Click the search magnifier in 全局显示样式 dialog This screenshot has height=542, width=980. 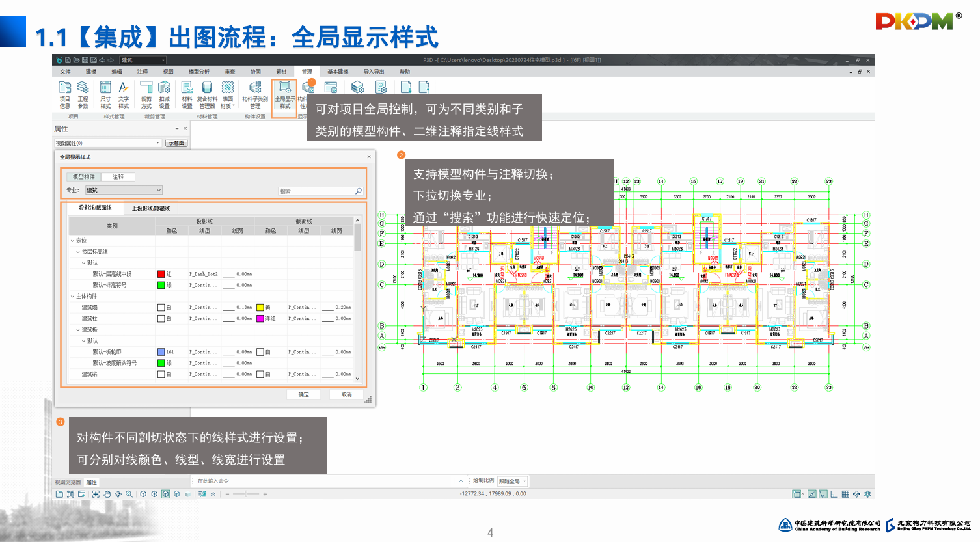coord(358,191)
